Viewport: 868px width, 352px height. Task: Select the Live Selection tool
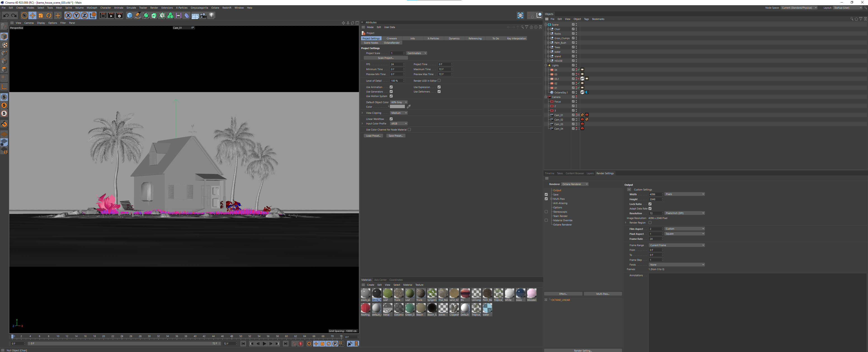coord(24,16)
